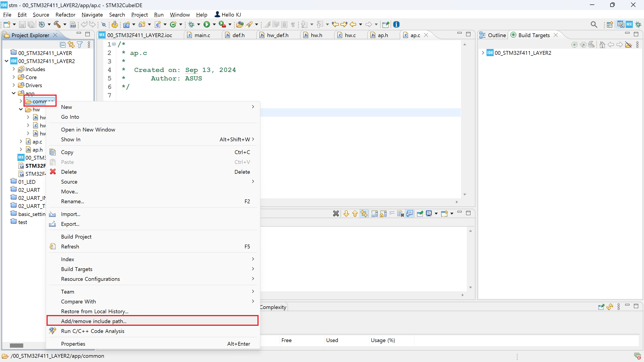
Task: Click the green Run button icon
Action: pyautogui.click(x=206, y=24)
